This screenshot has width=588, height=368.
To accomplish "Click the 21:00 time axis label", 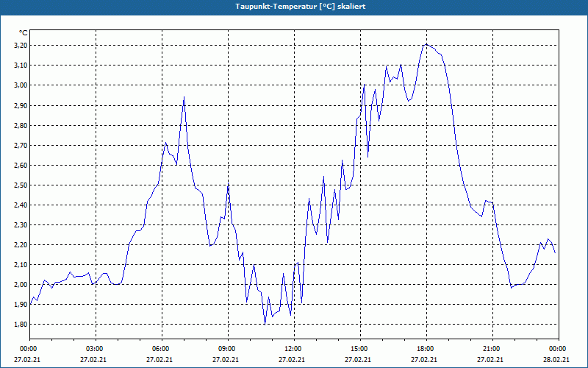I will (492, 349).
